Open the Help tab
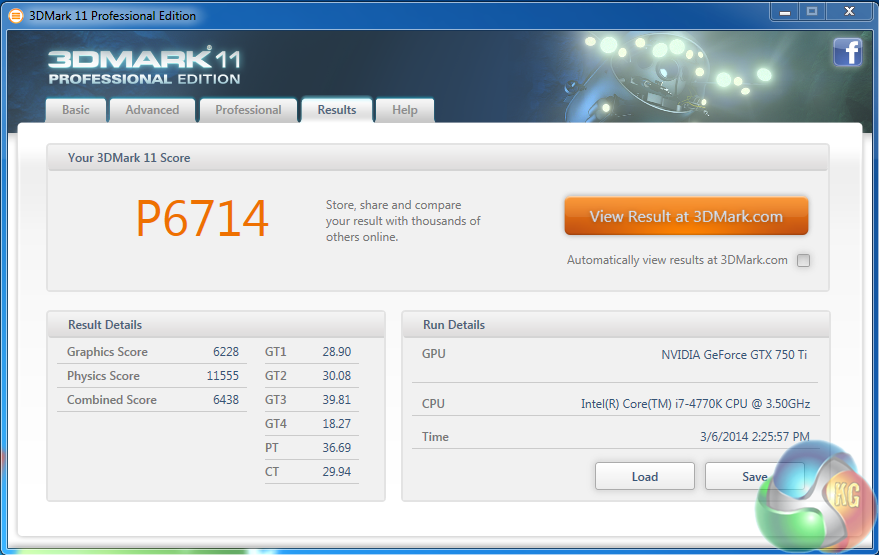This screenshot has width=879, height=555. click(405, 110)
